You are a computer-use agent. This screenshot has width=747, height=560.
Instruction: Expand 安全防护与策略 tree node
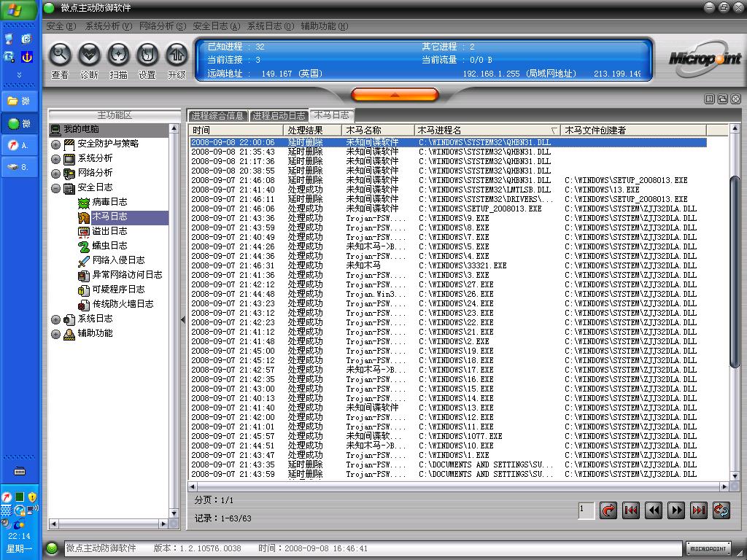point(55,144)
